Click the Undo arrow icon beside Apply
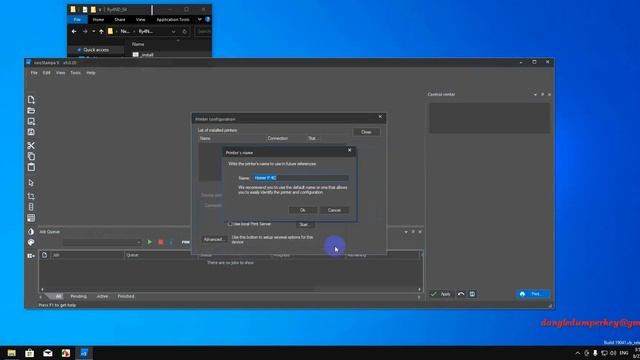The height and width of the screenshot is (360, 640). point(461,294)
